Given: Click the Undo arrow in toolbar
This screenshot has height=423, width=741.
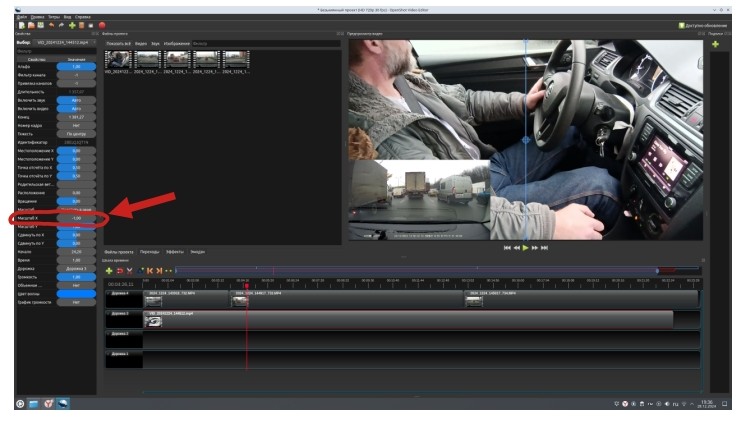Looking at the screenshot, I should point(50,25).
